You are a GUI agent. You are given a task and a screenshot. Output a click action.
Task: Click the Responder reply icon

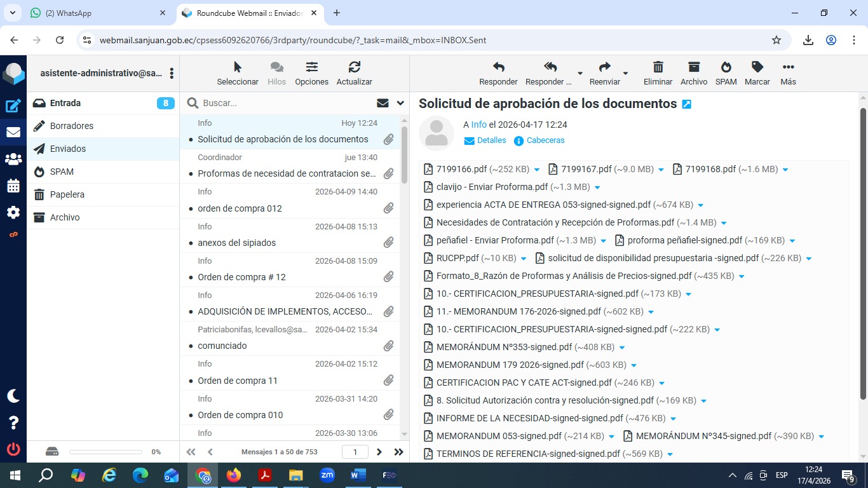[x=498, y=73]
